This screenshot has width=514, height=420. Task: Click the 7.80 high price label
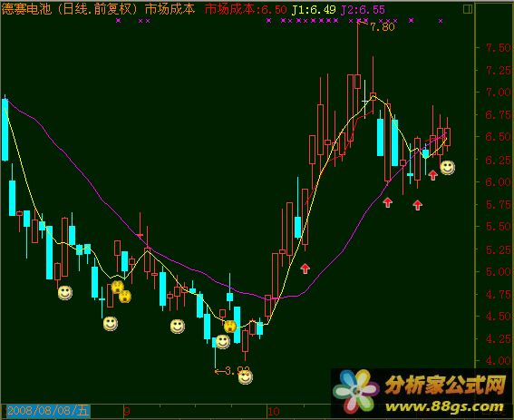click(383, 27)
